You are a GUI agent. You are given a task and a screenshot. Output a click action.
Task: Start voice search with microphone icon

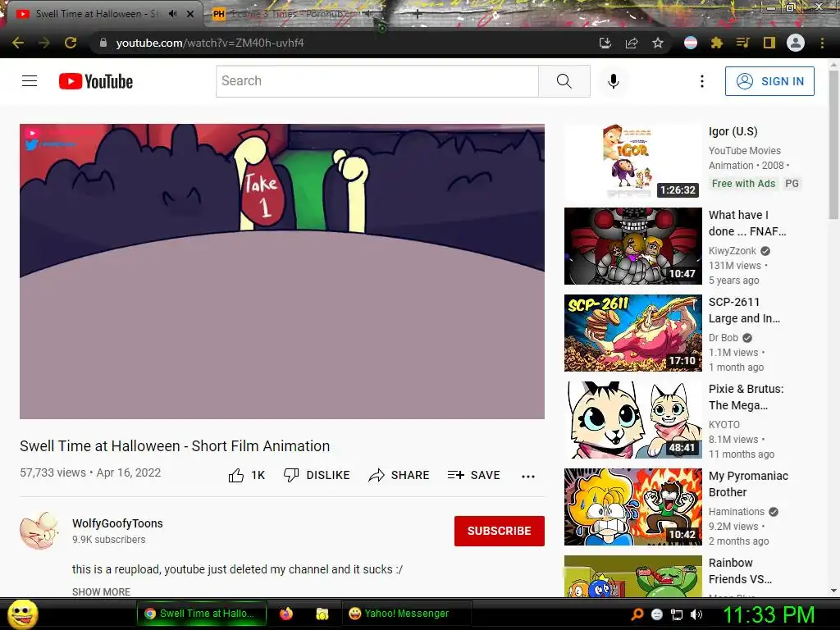tap(614, 81)
